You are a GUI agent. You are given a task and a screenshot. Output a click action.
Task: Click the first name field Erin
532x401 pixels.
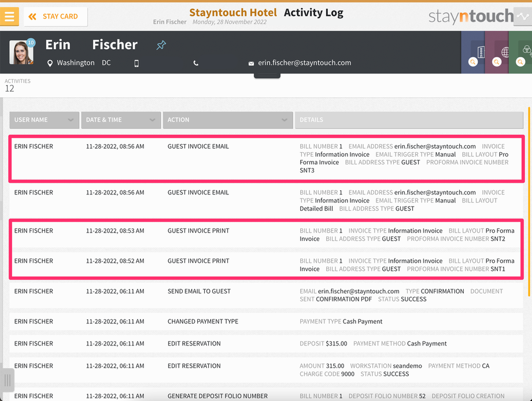(58, 45)
